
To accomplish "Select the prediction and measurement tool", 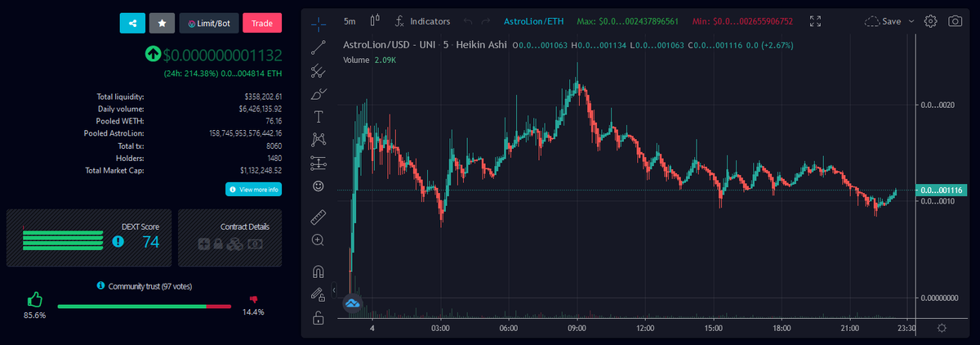I will [x=318, y=163].
